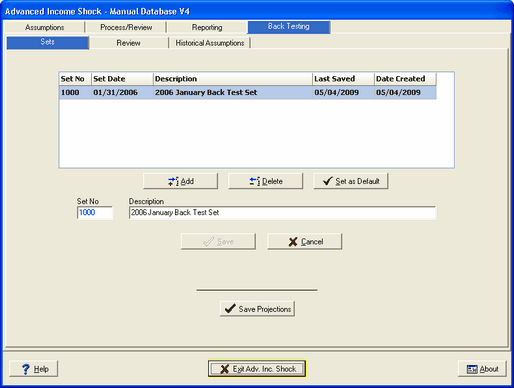Open Help
514x388 pixels.
(34, 369)
